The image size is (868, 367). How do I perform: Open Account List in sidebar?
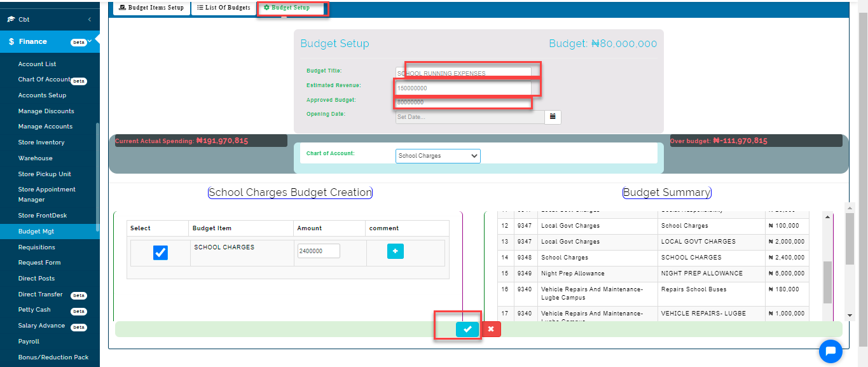(x=38, y=64)
